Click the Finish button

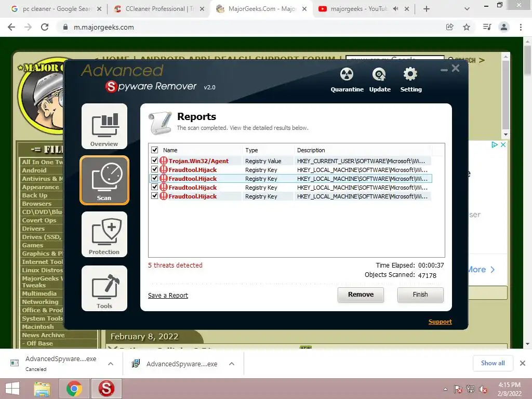click(x=420, y=295)
